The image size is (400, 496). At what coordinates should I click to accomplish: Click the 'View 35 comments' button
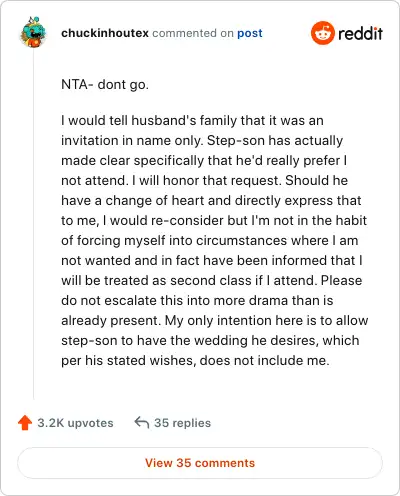[200, 463]
